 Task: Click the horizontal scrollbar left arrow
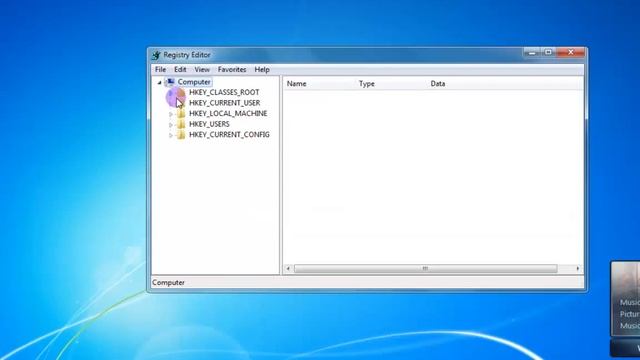point(288,269)
